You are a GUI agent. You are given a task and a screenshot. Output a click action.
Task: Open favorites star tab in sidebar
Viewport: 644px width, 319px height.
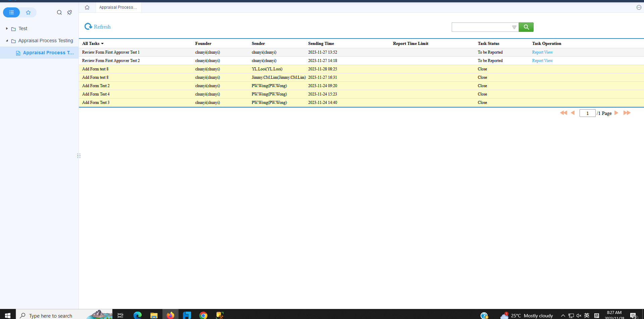tap(28, 12)
